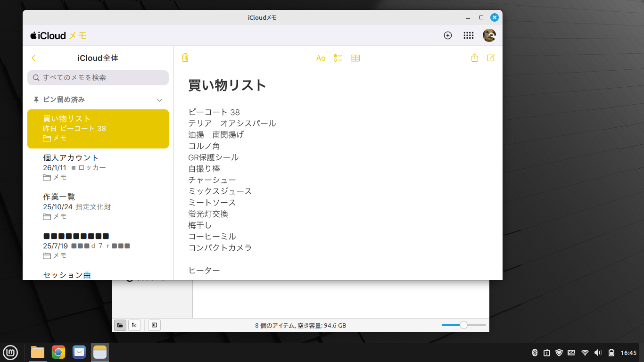The height and width of the screenshot is (362, 644).
Task: Collapse the ピン留め済み section
Action: click(x=159, y=100)
